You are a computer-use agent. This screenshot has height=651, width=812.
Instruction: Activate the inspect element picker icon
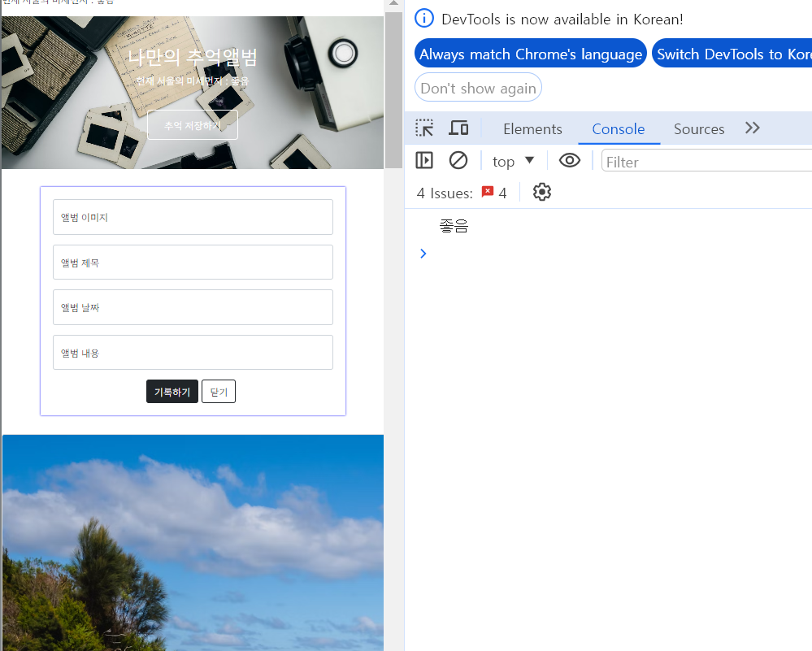tap(424, 128)
